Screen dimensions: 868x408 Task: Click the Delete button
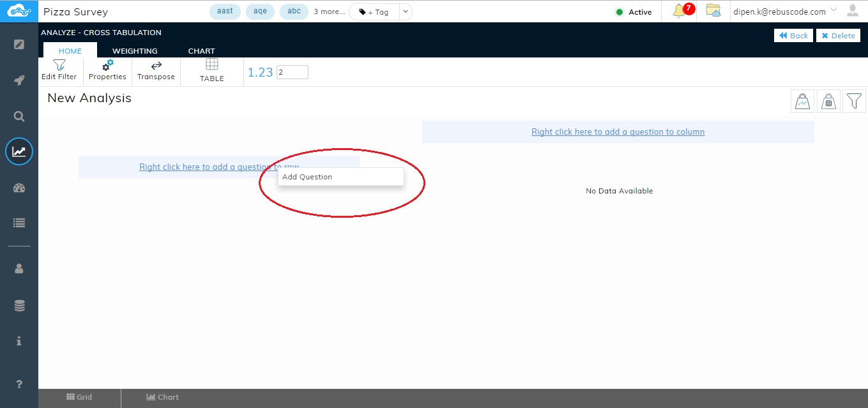pyautogui.click(x=838, y=36)
